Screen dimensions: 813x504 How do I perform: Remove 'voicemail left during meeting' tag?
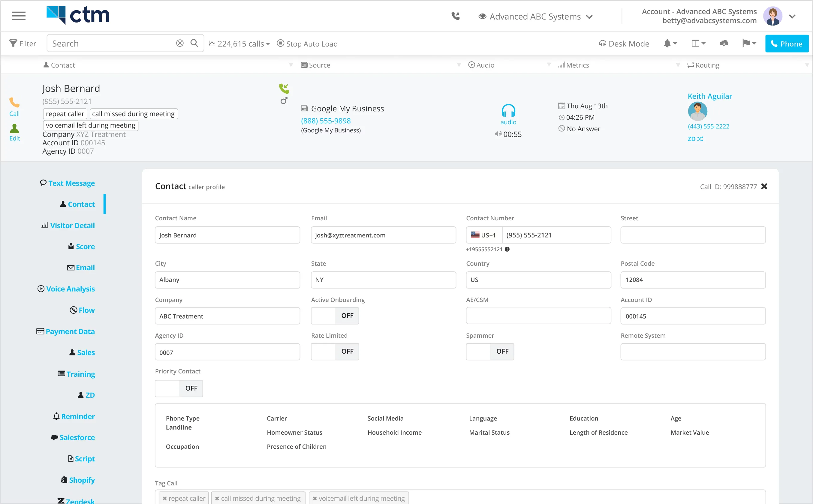click(x=315, y=498)
